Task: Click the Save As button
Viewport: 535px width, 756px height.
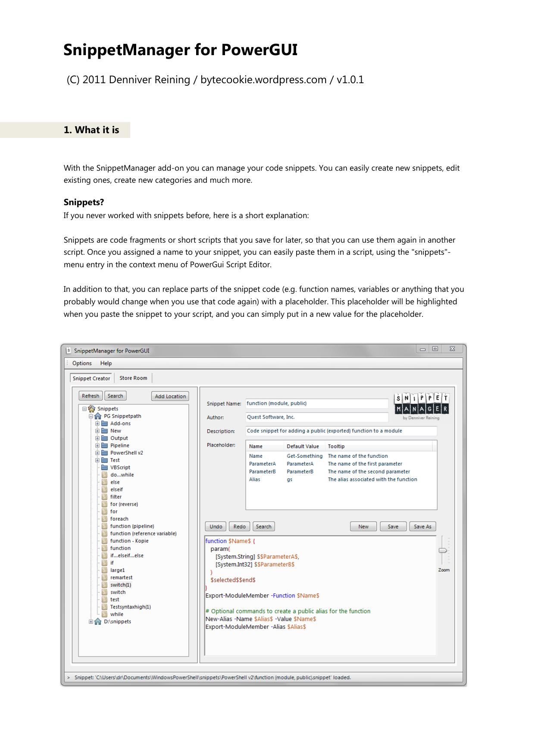Action: (422, 526)
